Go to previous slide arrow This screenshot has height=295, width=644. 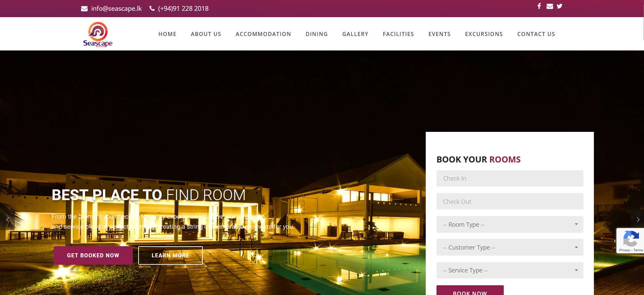pos(7,220)
